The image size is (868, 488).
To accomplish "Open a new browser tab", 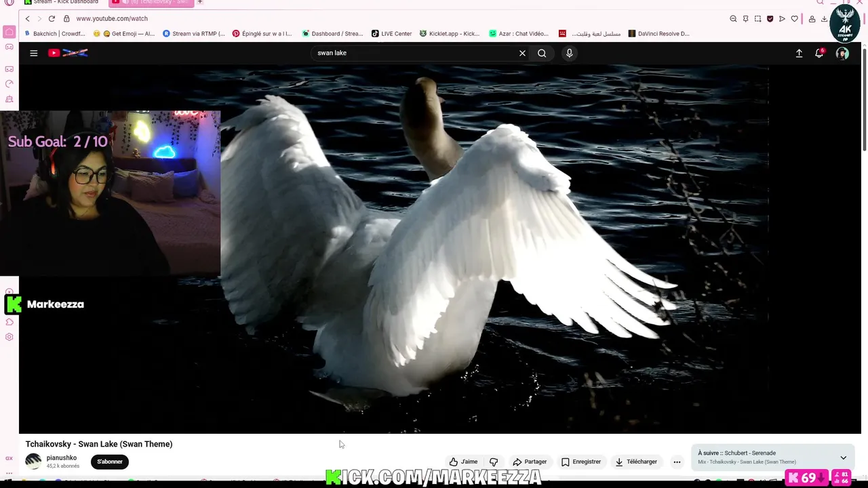I will (199, 2).
